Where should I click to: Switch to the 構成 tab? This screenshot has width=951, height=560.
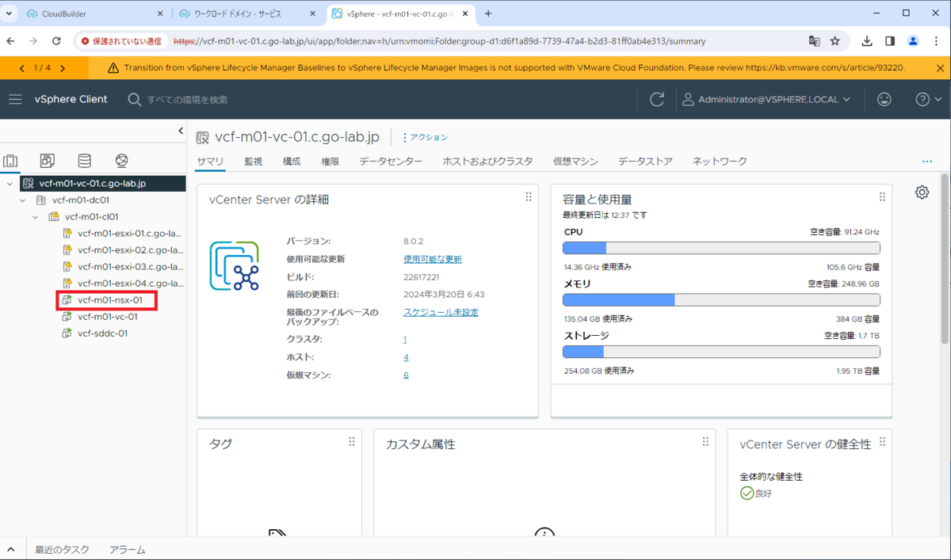(292, 162)
